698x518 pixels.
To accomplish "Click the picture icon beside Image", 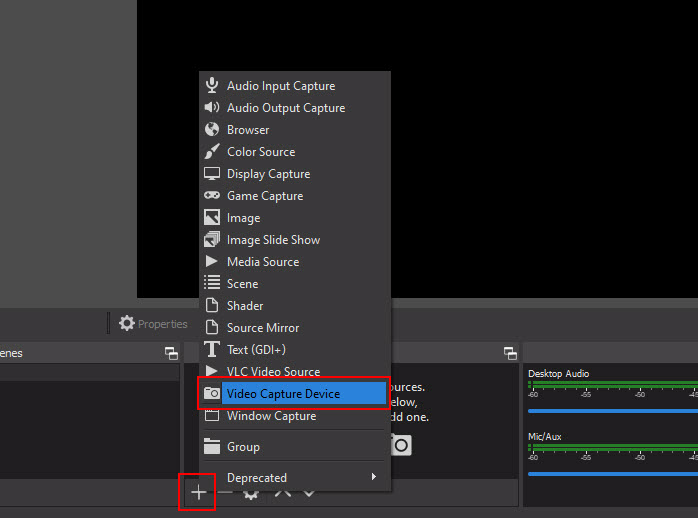I will point(212,217).
